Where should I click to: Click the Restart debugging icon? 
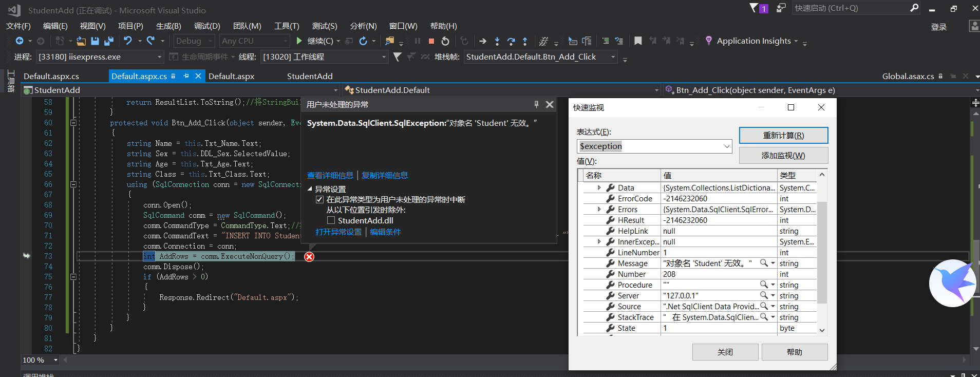click(445, 41)
